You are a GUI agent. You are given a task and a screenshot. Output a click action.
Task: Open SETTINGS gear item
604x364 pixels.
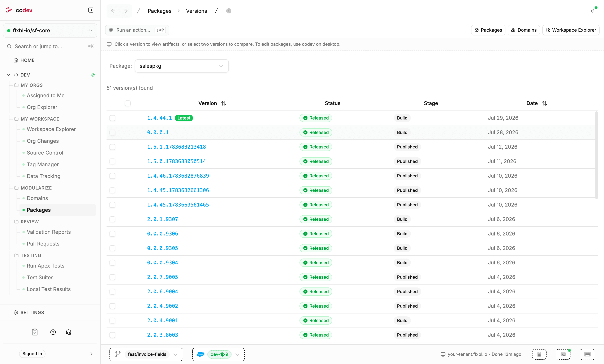coord(29,313)
